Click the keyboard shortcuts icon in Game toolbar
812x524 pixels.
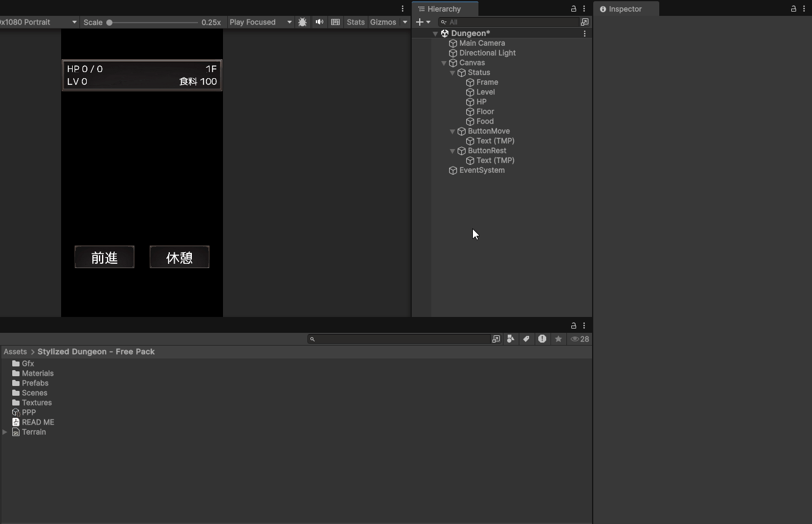point(335,22)
